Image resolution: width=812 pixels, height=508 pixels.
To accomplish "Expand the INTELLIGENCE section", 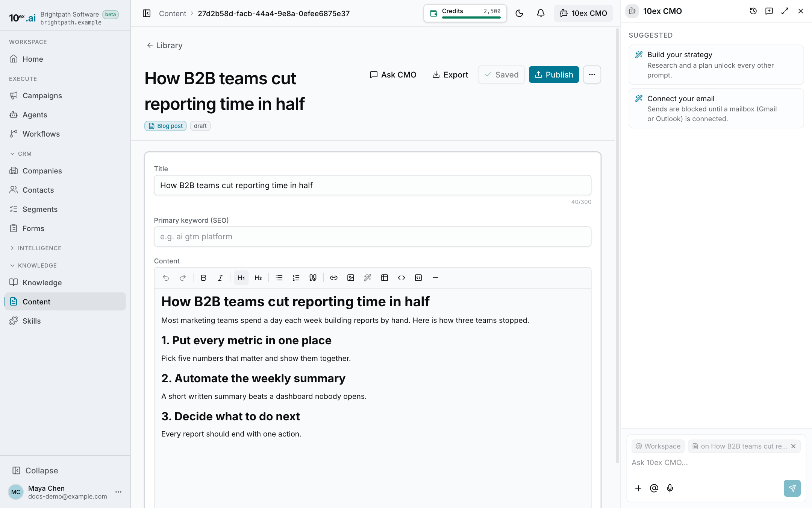I will point(36,248).
